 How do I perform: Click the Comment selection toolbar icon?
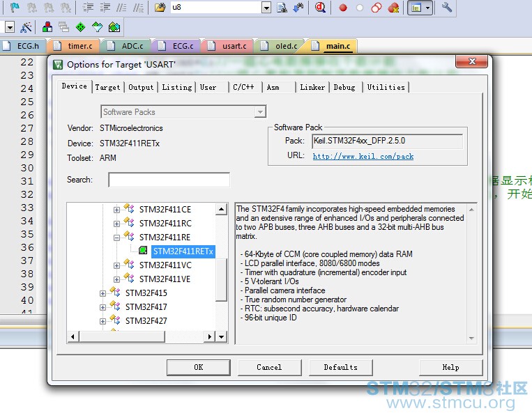[x=121, y=7]
